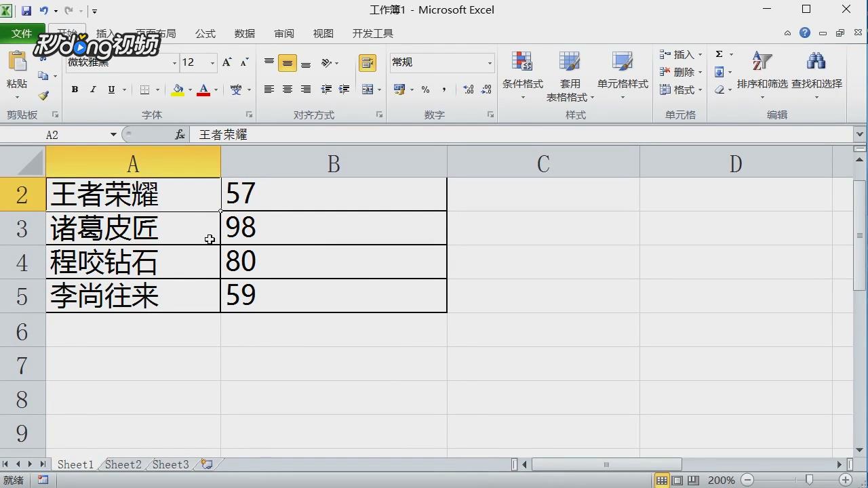This screenshot has height=488, width=868.
Task: Switch to the 审阅 Review tab
Action: point(284,33)
